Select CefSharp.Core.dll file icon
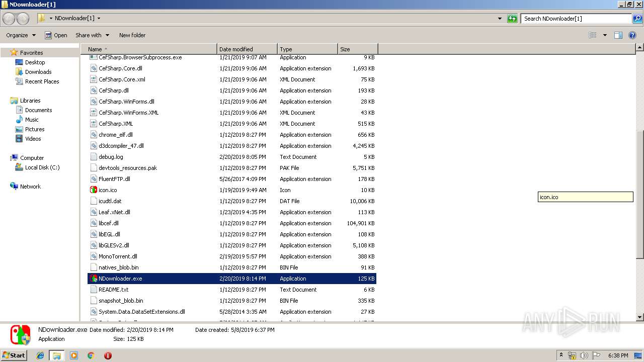The width and height of the screenshot is (644, 362). (x=94, y=68)
